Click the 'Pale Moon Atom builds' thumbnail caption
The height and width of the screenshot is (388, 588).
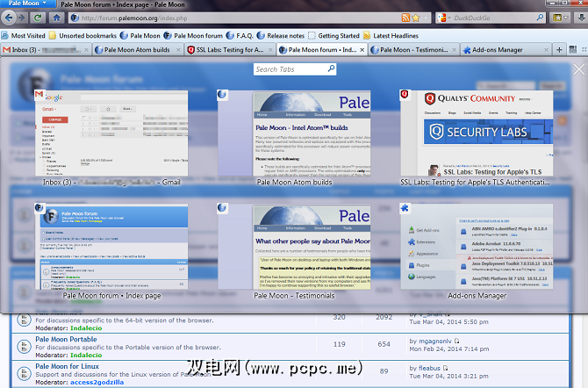[x=294, y=182]
